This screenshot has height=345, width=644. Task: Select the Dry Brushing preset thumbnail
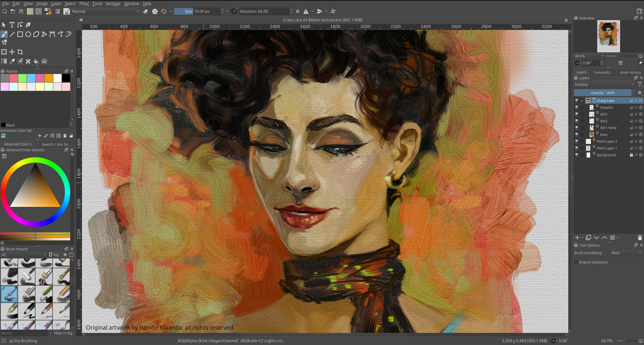pos(9,294)
